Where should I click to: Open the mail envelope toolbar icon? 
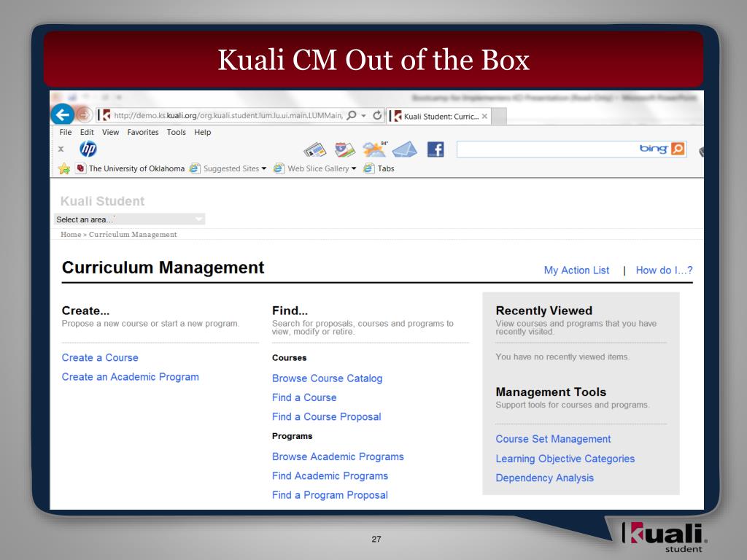click(404, 149)
